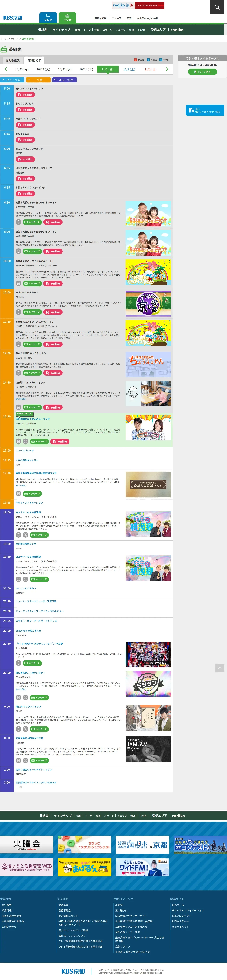Click メッセージ button for 10:00 パラダイスKyoto パート1

32,283
